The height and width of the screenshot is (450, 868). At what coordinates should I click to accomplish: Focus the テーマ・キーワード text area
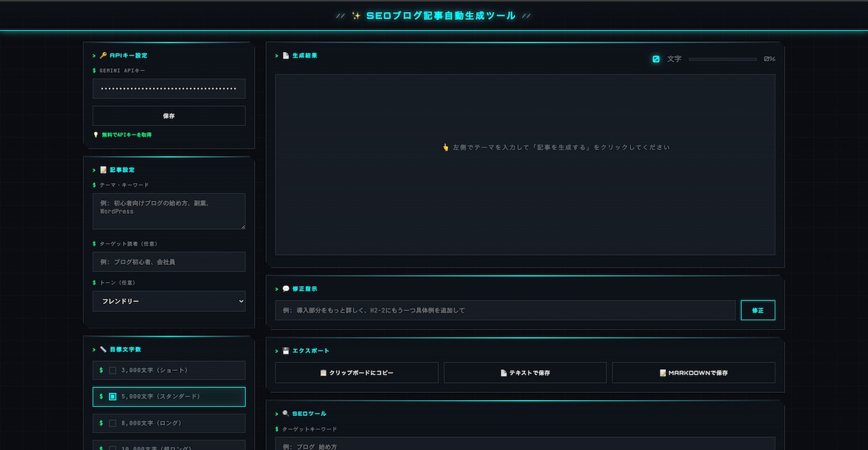(169, 211)
